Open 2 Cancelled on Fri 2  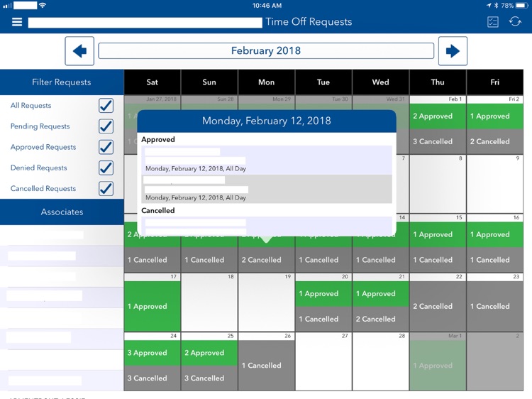[495, 141]
